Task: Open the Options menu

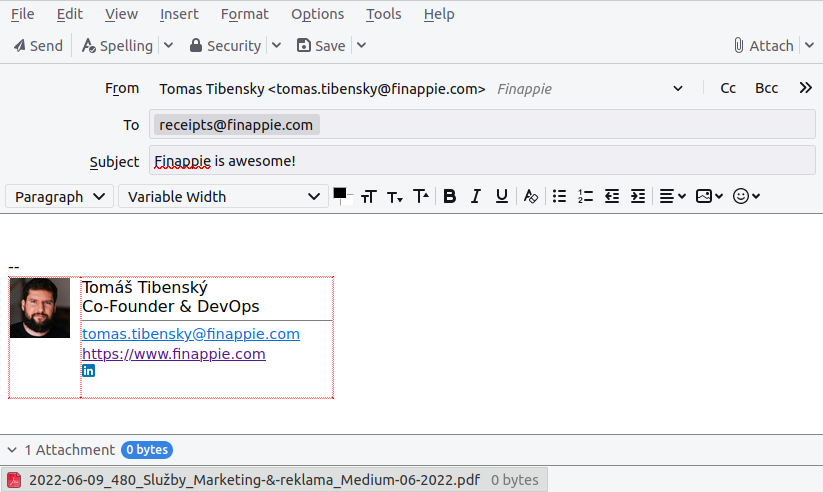Action: tap(317, 14)
